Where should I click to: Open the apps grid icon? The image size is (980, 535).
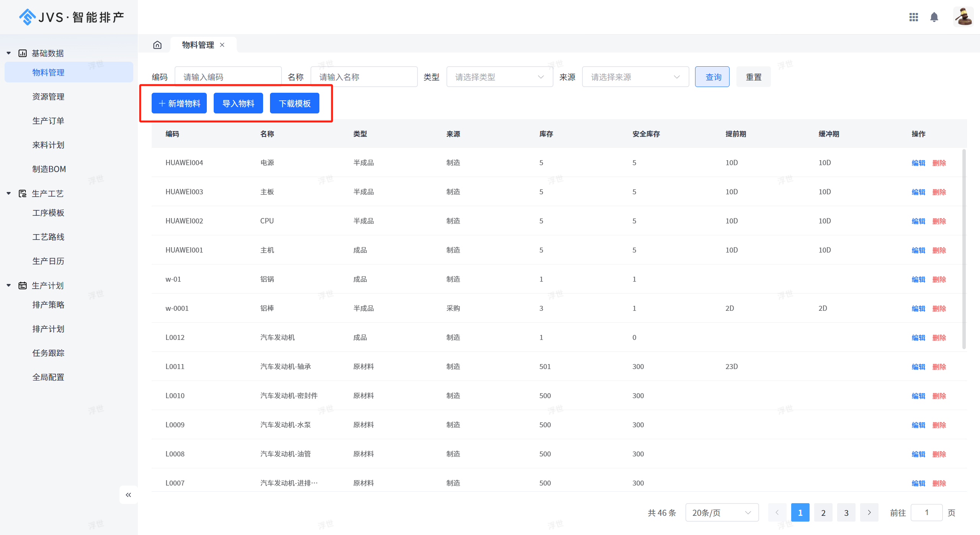914,17
